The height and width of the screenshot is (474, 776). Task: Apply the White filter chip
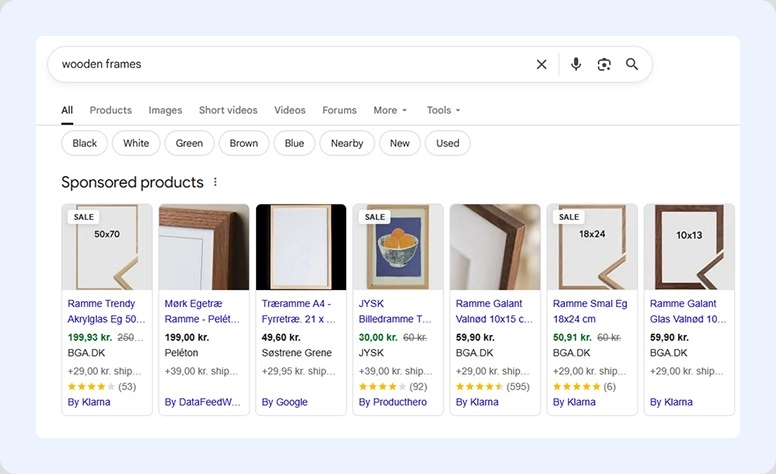(136, 143)
